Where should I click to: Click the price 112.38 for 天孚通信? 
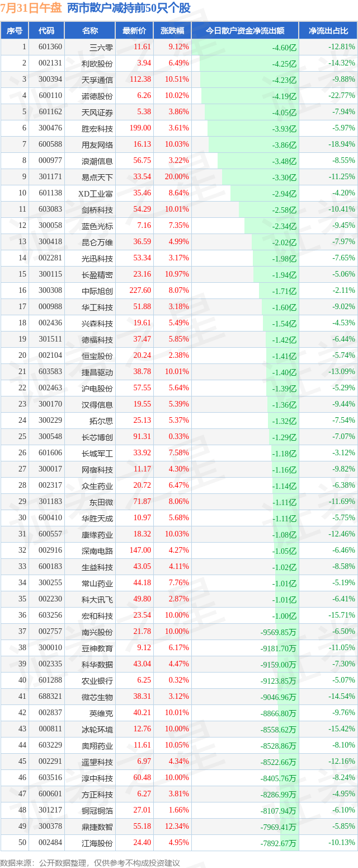[x=139, y=80]
